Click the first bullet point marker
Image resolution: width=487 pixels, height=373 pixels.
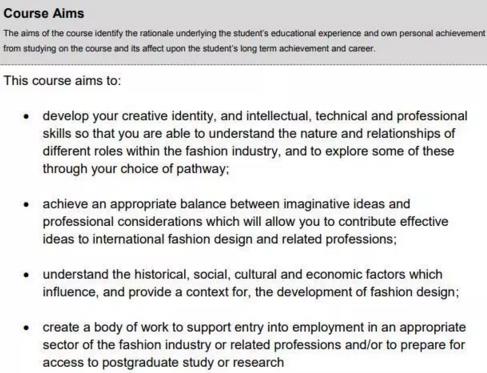26,116
